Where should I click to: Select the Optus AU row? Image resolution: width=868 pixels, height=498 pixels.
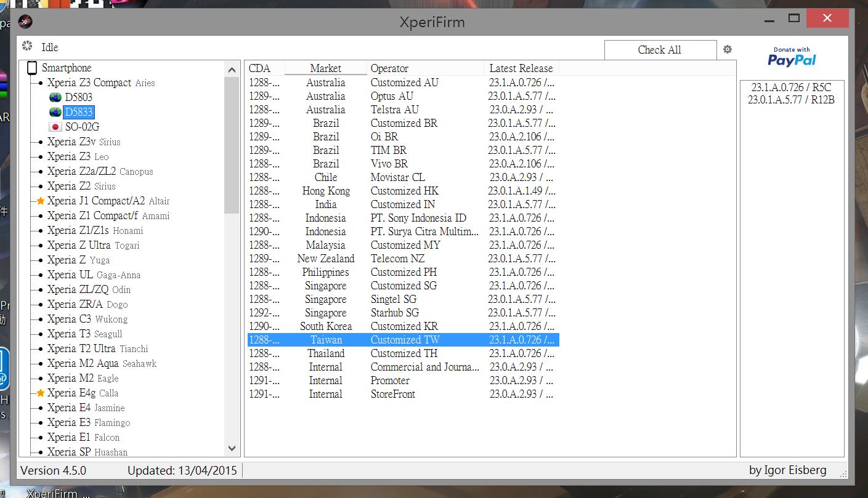click(x=403, y=96)
